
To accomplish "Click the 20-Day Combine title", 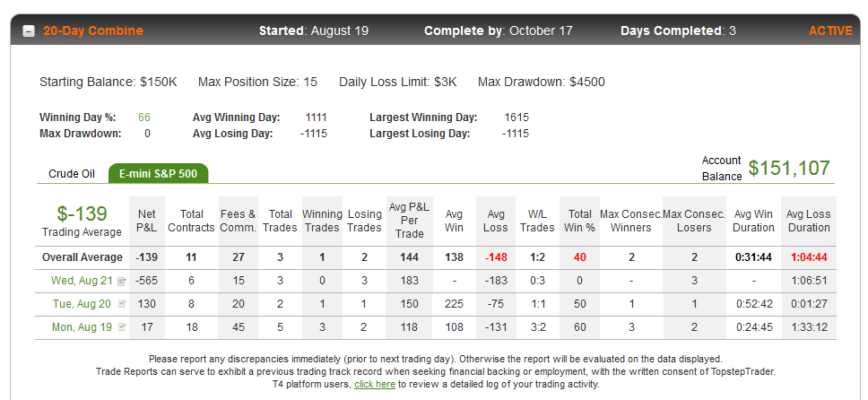I will (x=93, y=31).
